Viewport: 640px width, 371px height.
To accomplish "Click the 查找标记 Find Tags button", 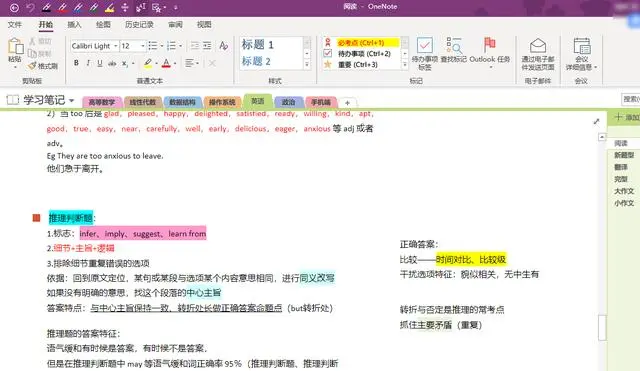I will click(x=453, y=50).
